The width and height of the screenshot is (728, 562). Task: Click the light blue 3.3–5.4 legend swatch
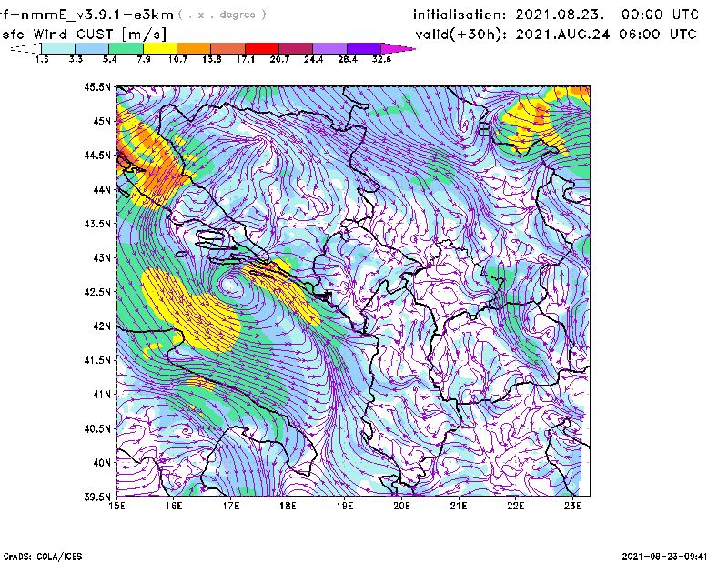pyautogui.click(x=92, y=48)
